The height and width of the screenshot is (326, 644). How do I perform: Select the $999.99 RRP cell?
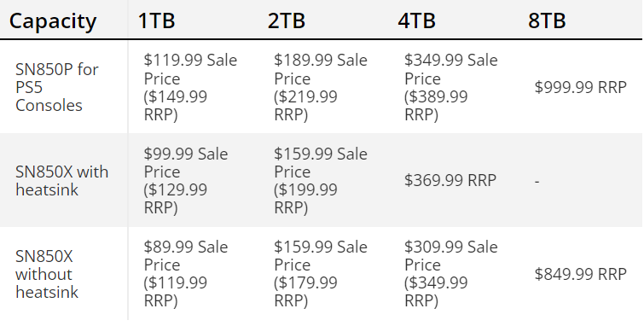tap(580, 87)
